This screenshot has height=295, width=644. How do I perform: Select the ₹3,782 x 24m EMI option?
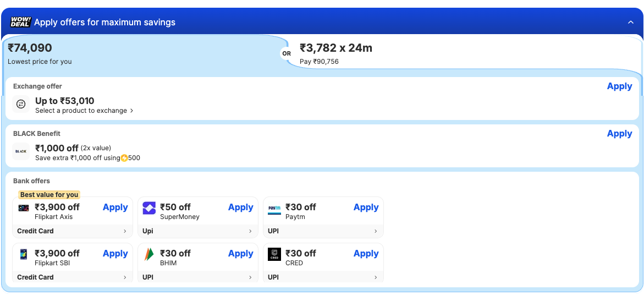[x=464, y=53]
